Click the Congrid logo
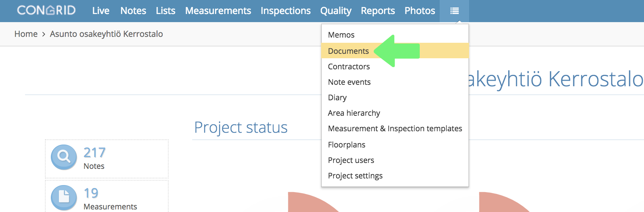Image resolution: width=644 pixels, height=212 pixels. [x=46, y=10]
